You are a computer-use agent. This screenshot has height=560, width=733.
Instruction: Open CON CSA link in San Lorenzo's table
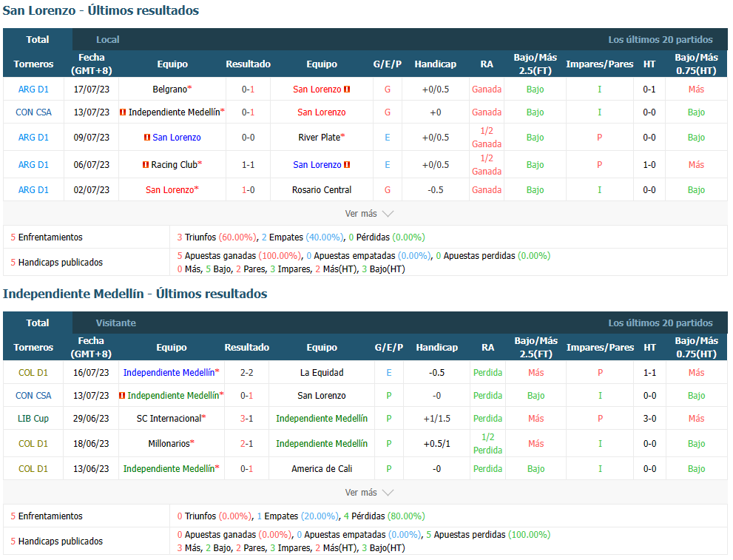pos(33,112)
